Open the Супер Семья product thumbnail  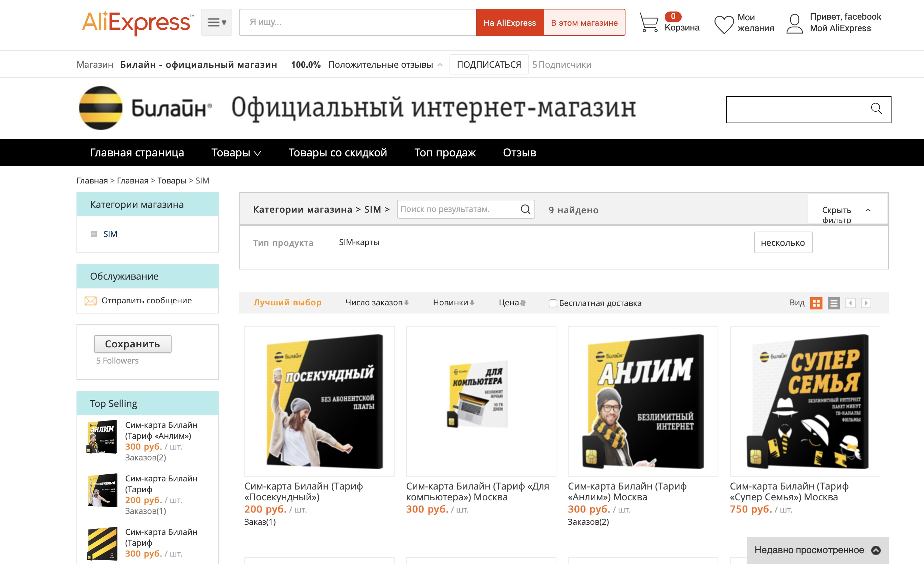click(x=805, y=401)
